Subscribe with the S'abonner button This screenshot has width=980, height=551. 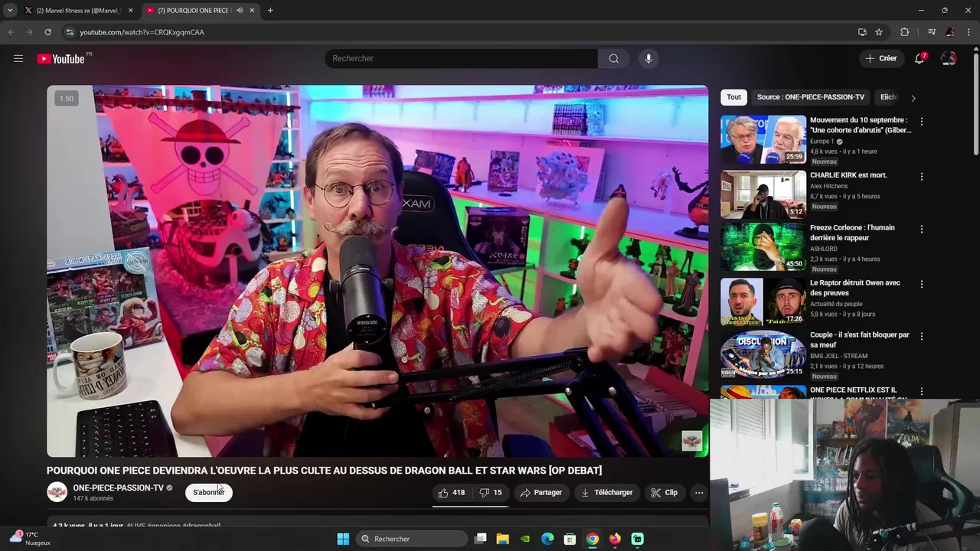[x=209, y=493]
